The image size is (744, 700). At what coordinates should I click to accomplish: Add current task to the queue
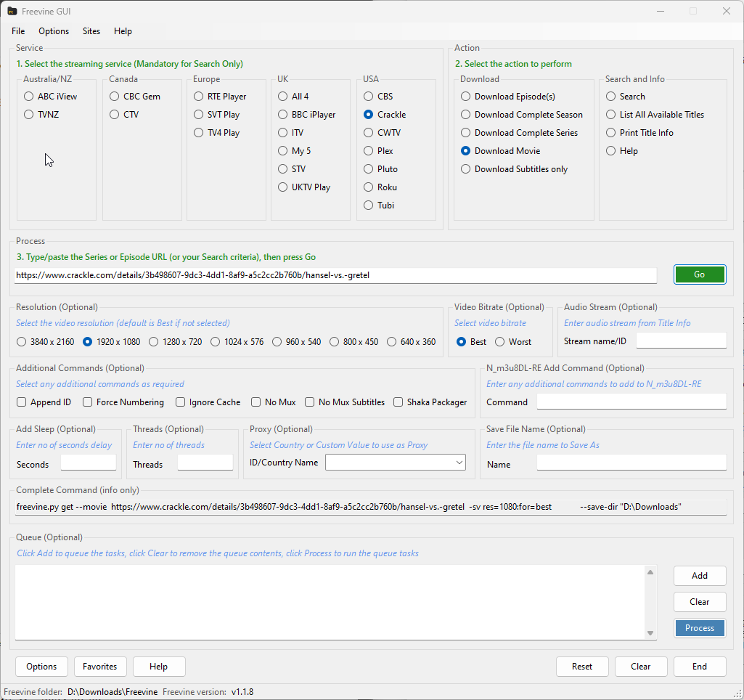[x=699, y=576]
